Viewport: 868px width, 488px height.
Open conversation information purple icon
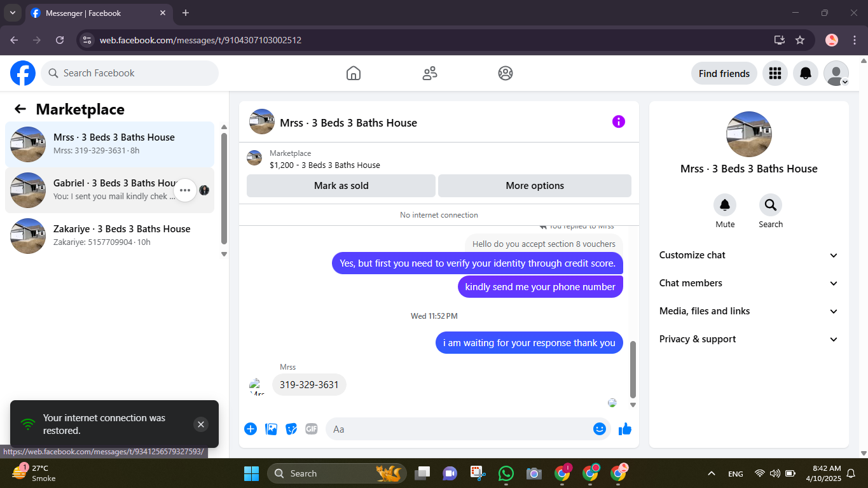pyautogui.click(x=619, y=122)
